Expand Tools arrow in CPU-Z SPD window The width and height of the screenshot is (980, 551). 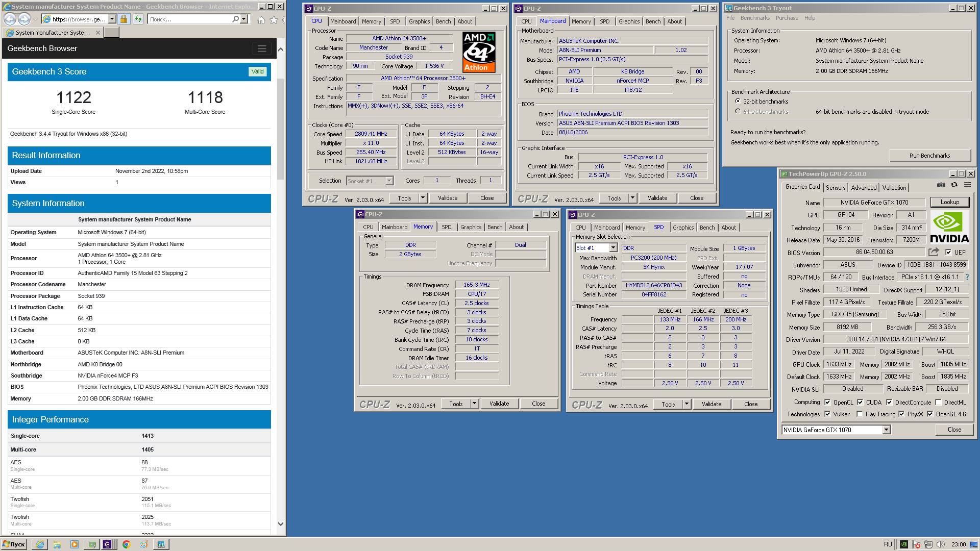(x=687, y=404)
